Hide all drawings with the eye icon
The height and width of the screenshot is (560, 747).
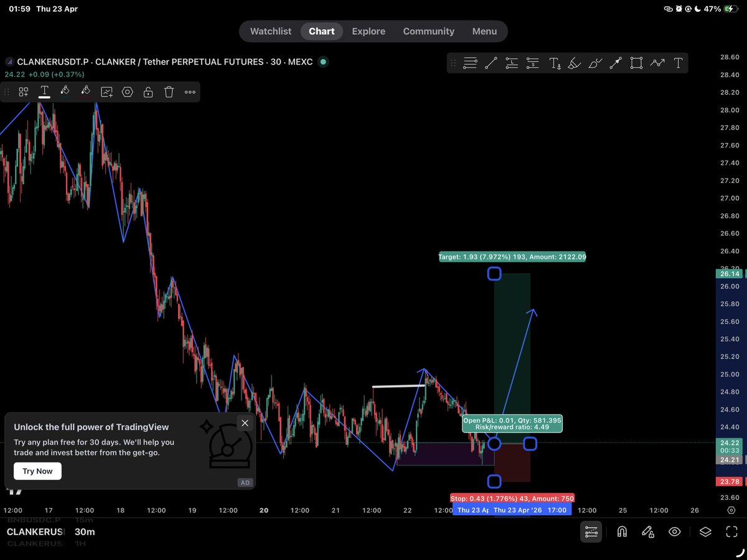(674, 531)
